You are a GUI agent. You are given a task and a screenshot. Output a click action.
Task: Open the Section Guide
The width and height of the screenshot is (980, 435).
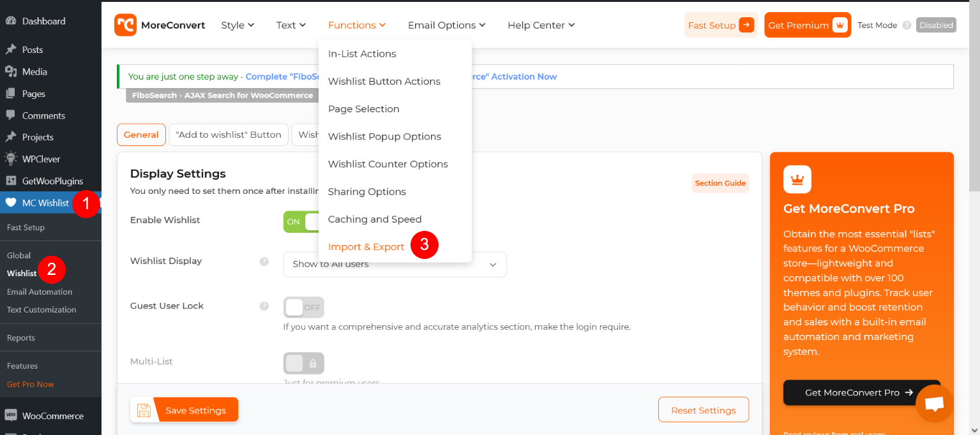pos(720,183)
